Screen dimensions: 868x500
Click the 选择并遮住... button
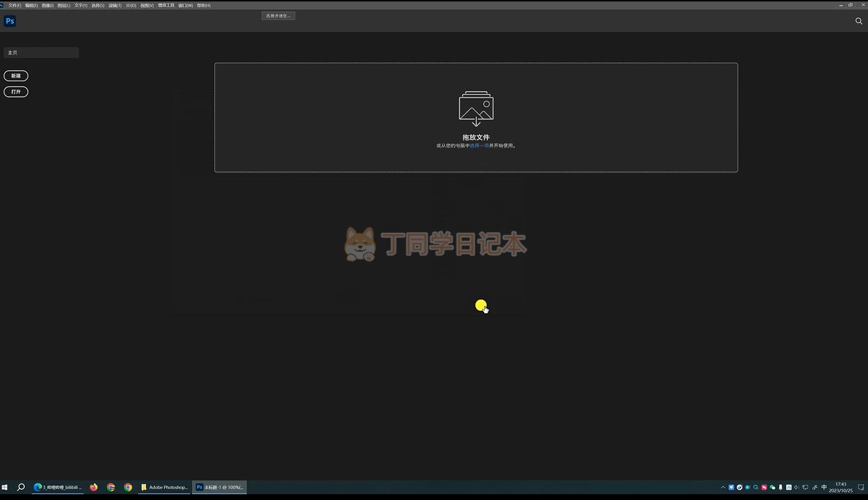coord(278,15)
